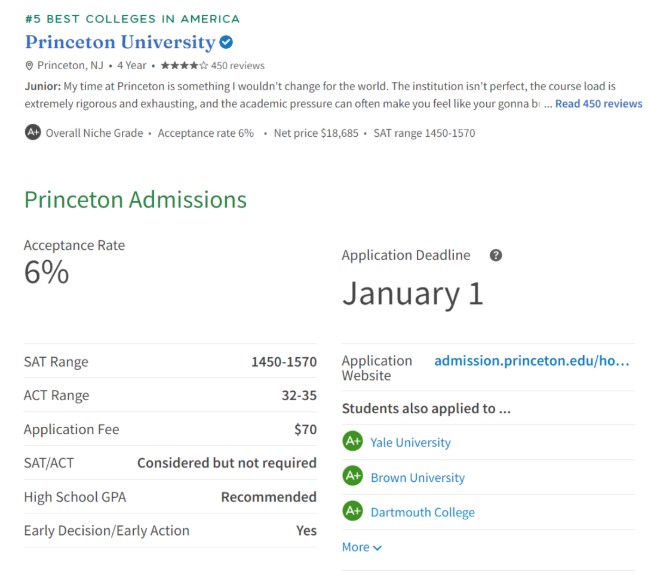Click the 32-35 ACT Range value
The image size is (671, 587).
[x=299, y=395]
